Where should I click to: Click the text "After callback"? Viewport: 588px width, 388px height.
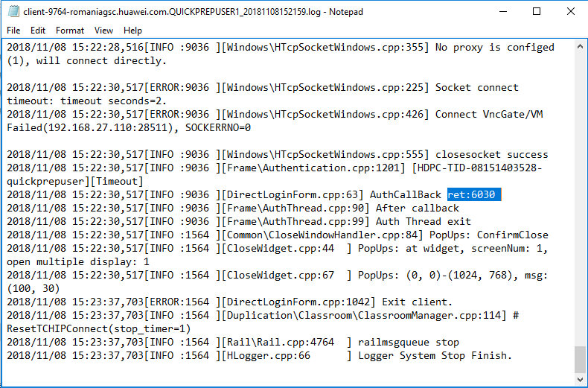click(x=418, y=209)
